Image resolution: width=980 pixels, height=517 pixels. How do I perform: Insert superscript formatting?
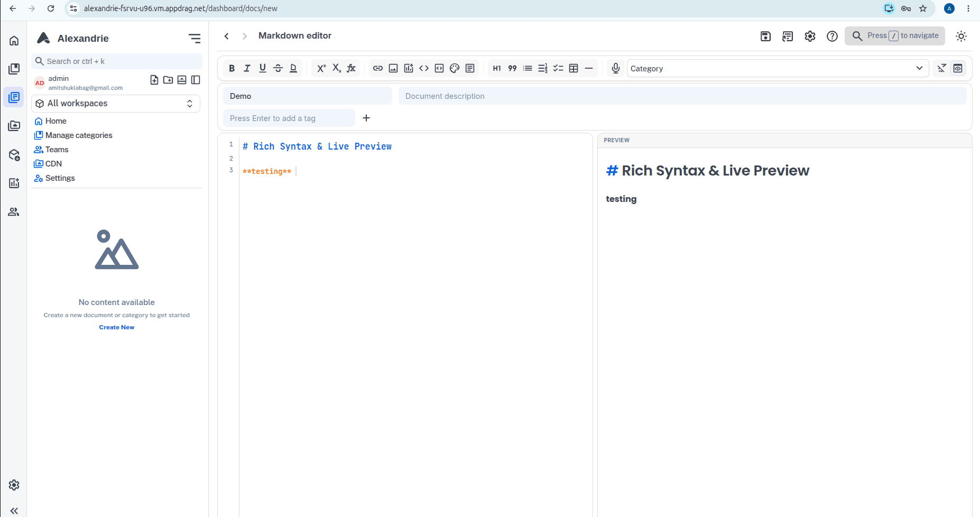coord(321,68)
